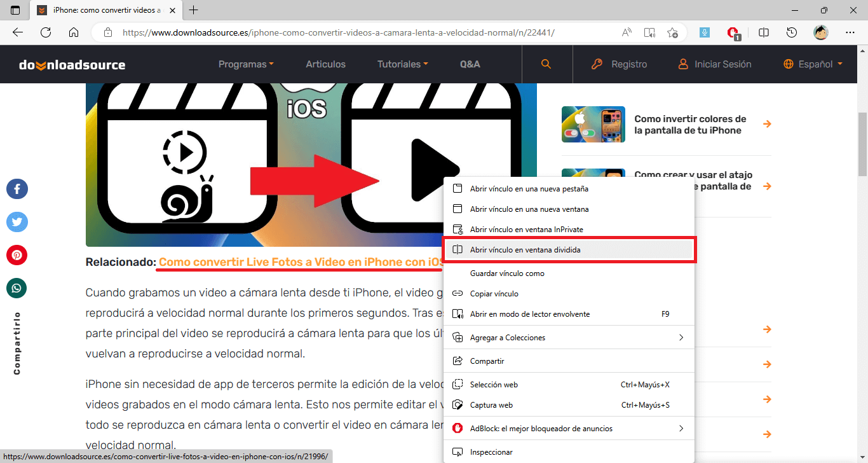This screenshot has height=463, width=868.
Task: Open the user profile avatar
Action: 821,32
